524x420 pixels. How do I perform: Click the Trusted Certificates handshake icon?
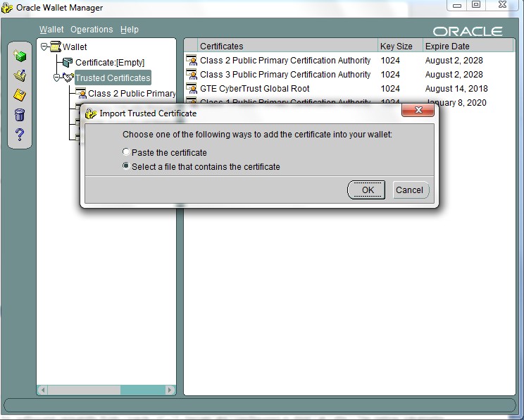[x=68, y=78]
